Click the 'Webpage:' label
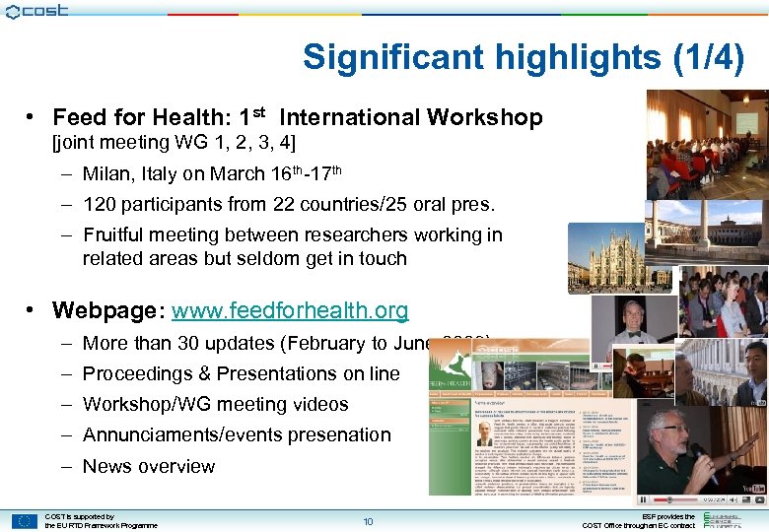769x532 pixels. tap(108, 310)
